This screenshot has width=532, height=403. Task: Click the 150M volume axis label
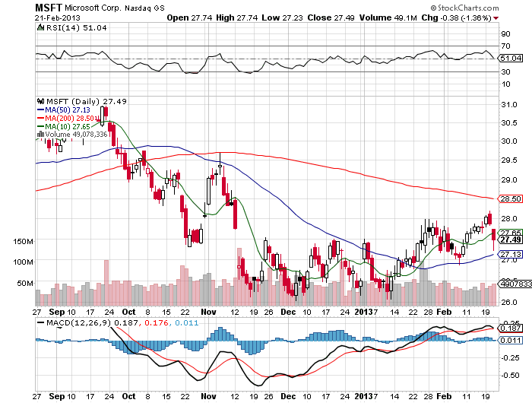pyautogui.click(x=23, y=241)
